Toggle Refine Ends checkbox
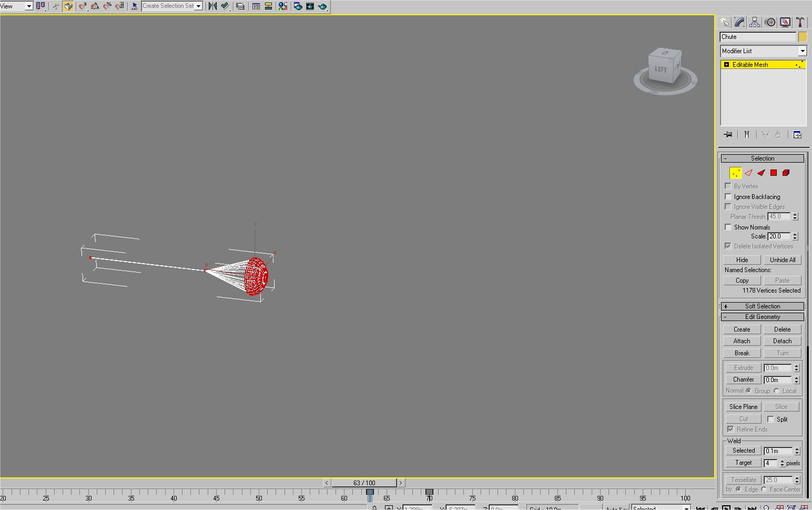 [730, 429]
